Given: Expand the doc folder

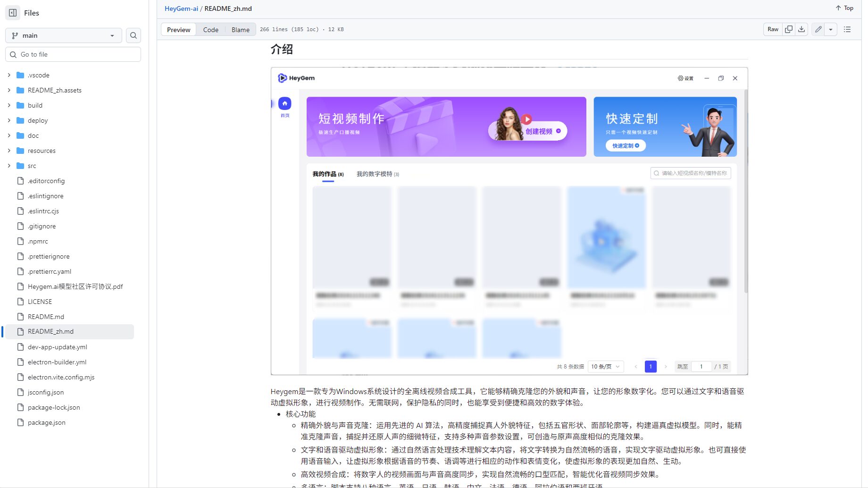Looking at the screenshot, I should (8, 135).
